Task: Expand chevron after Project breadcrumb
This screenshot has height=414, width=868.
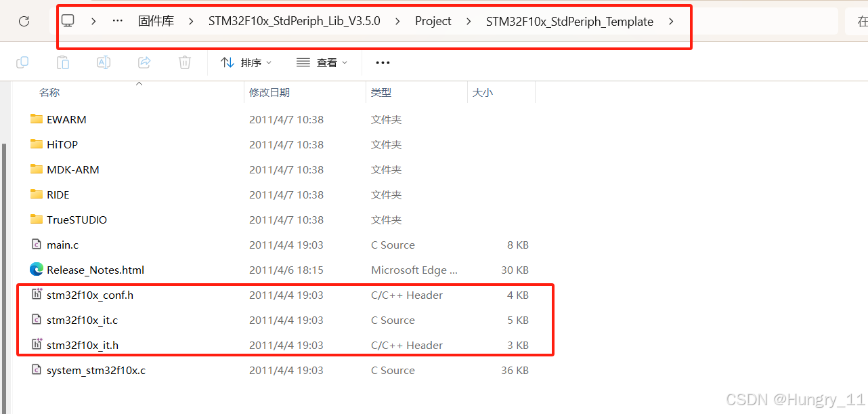Action: coord(469,21)
